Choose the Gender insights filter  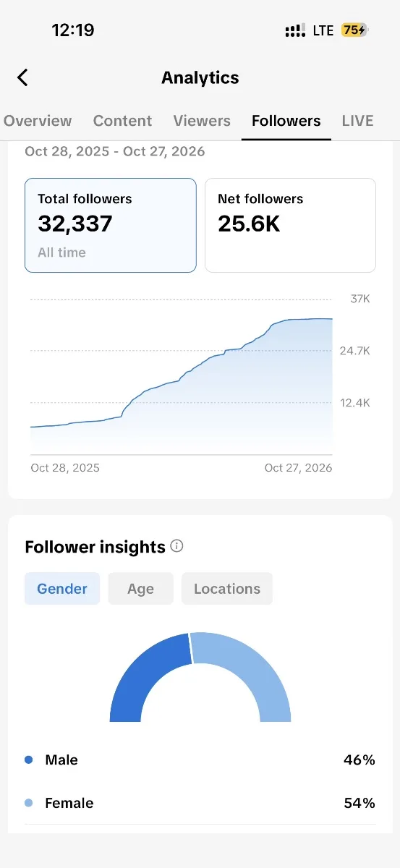click(x=62, y=589)
